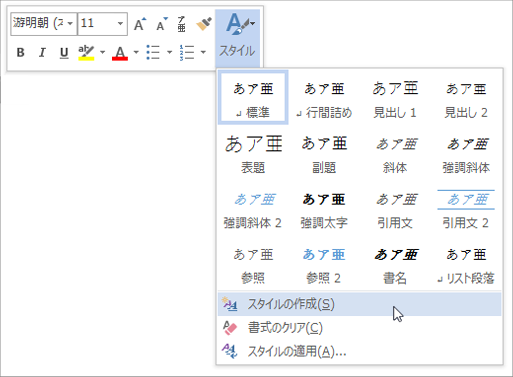Click 書式のクリア(C) menu item
The image size is (513, 377).
[x=359, y=328]
